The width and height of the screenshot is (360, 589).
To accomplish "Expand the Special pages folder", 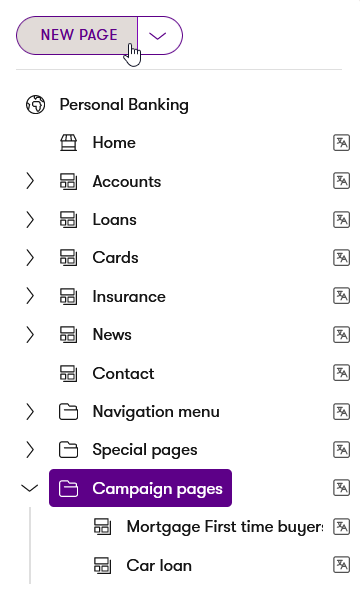I will tap(30, 450).
